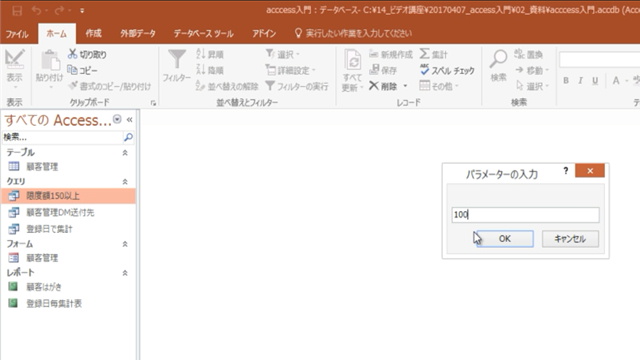Click 新規作成 record button
640x360 pixels.
391,54
